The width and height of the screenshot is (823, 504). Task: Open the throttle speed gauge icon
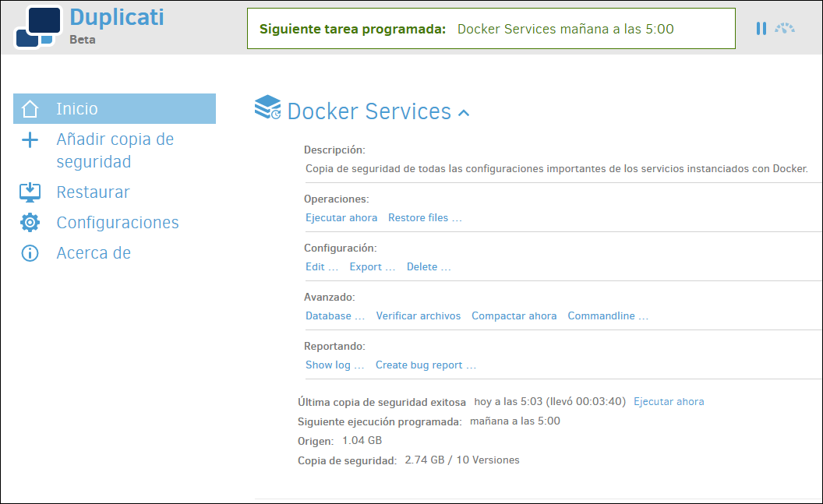(785, 28)
